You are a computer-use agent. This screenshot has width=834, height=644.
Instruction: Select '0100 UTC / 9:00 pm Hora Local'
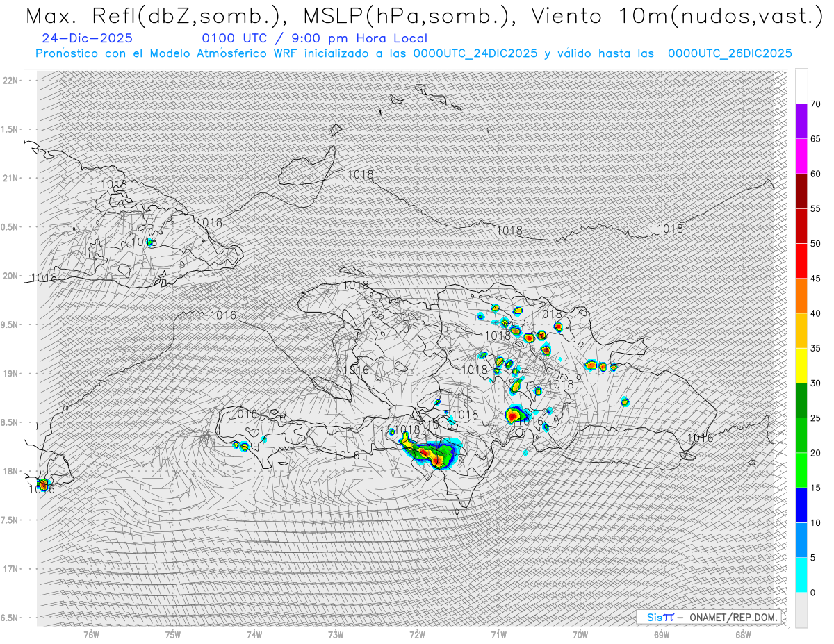tap(315, 38)
